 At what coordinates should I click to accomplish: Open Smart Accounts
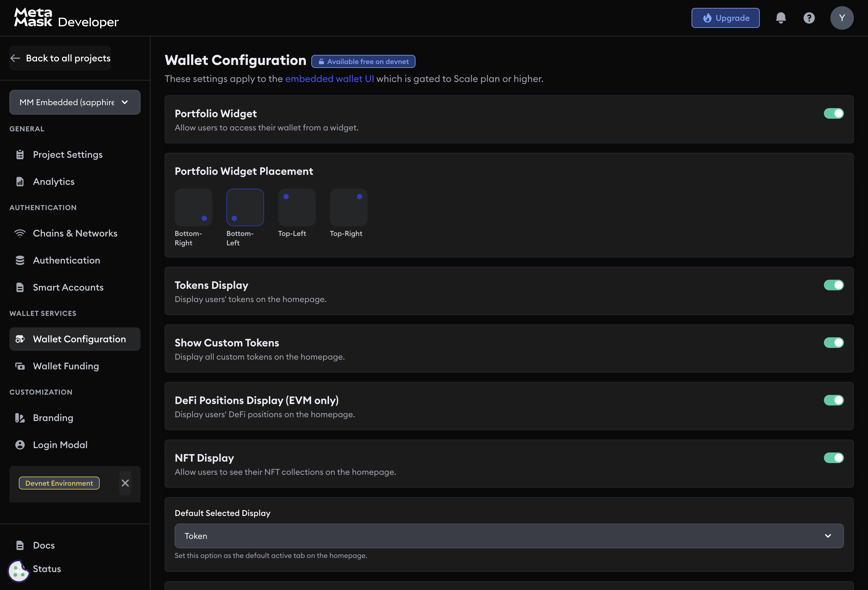pos(75,287)
